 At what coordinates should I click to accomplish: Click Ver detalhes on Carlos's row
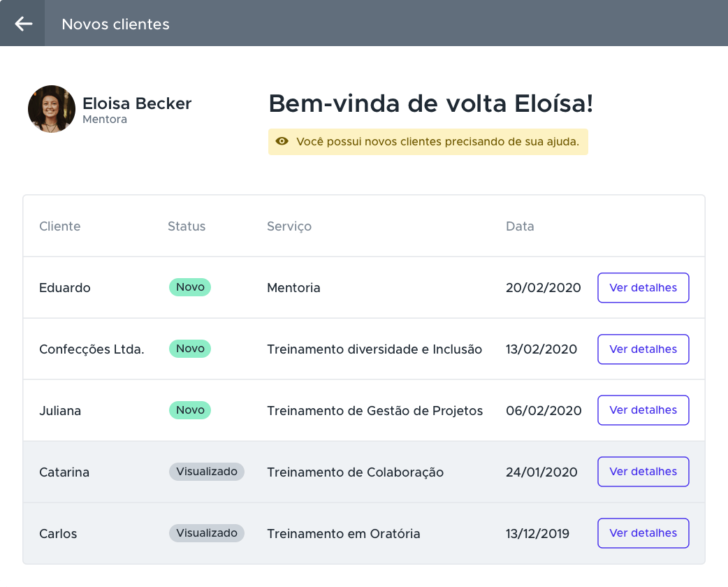tap(643, 533)
